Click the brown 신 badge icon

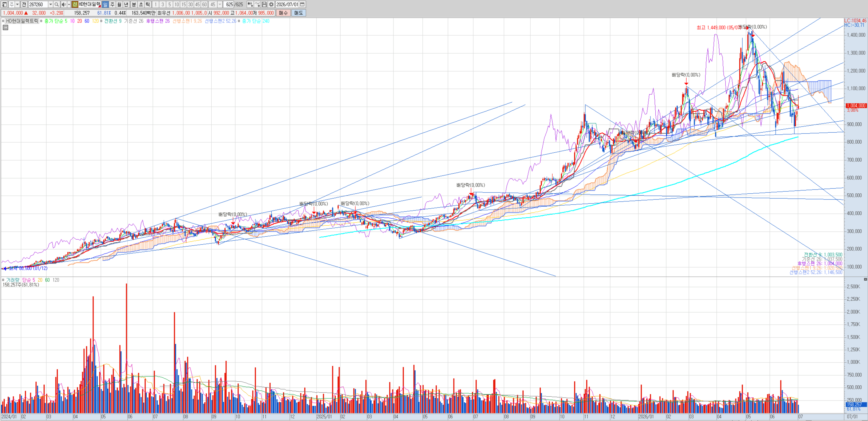pos(75,4)
